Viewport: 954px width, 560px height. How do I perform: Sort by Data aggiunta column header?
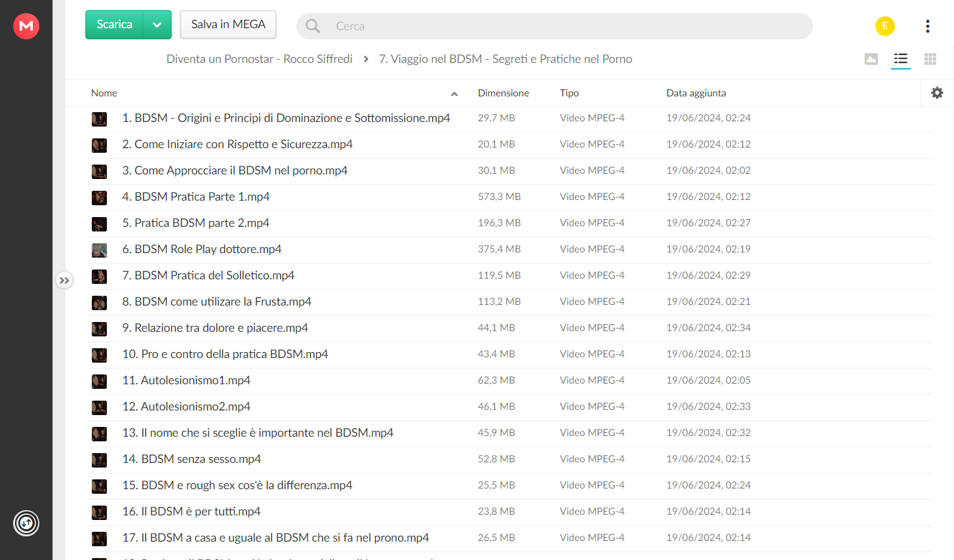coord(696,93)
